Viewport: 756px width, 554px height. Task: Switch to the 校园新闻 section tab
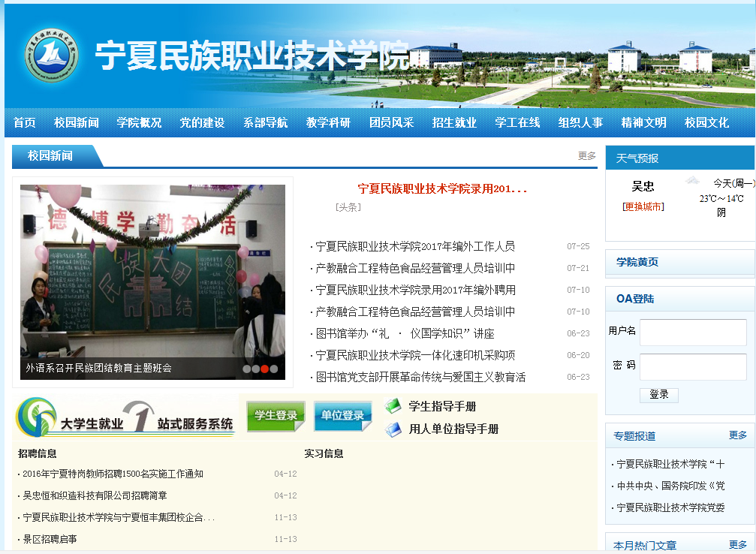click(50, 156)
